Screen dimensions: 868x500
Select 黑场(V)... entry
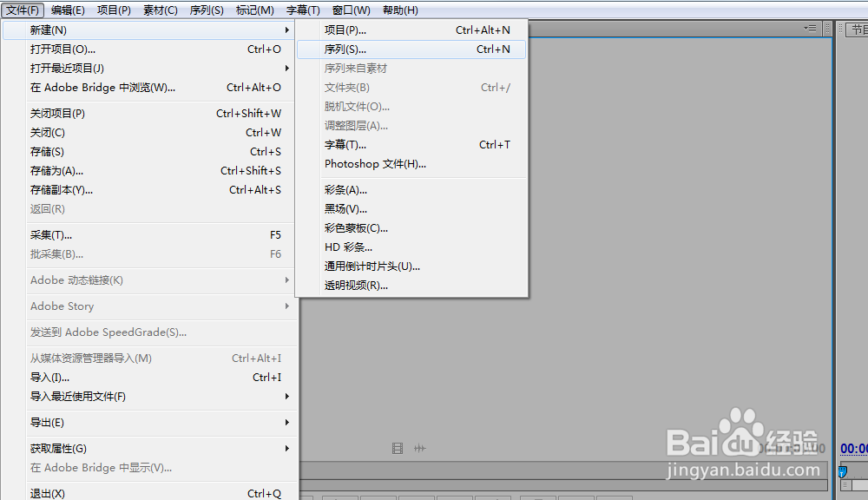pyautogui.click(x=411, y=208)
